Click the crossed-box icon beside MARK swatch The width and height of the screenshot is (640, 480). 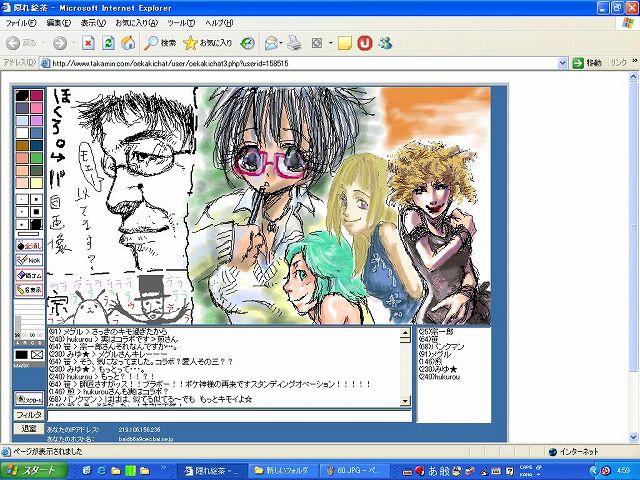click(x=37, y=355)
